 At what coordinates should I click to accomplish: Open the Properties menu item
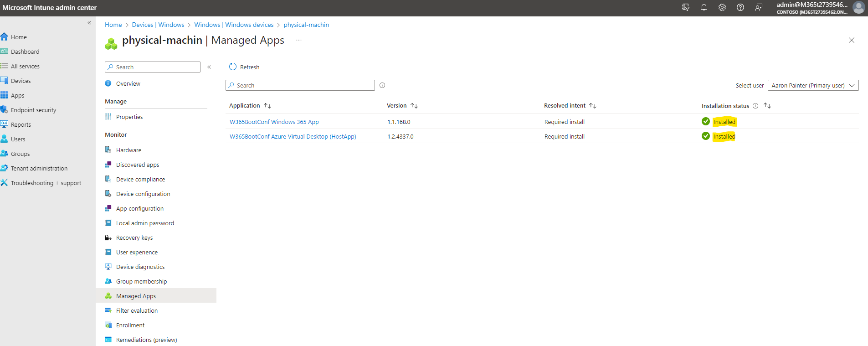(129, 117)
